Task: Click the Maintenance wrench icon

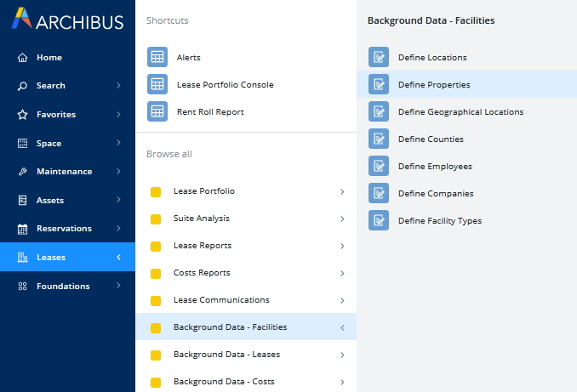Action: click(x=23, y=172)
